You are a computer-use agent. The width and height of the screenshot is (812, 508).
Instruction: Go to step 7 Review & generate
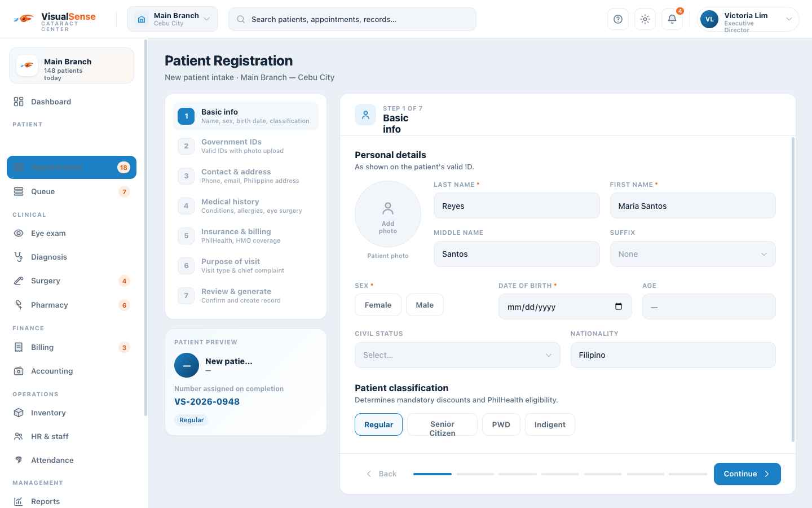point(246,295)
